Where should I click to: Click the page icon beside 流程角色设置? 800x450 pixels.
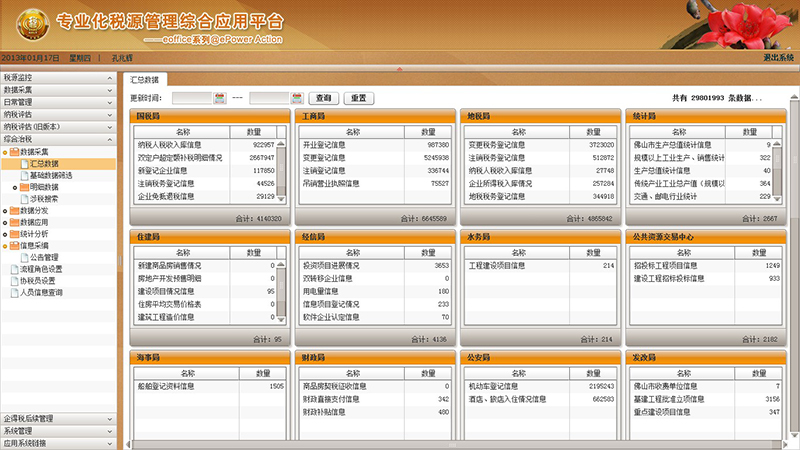pos(14,269)
